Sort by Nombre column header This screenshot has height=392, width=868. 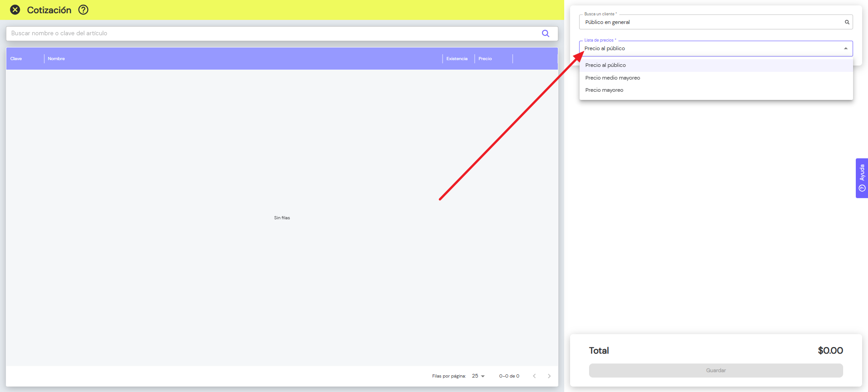tap(57, 59)
